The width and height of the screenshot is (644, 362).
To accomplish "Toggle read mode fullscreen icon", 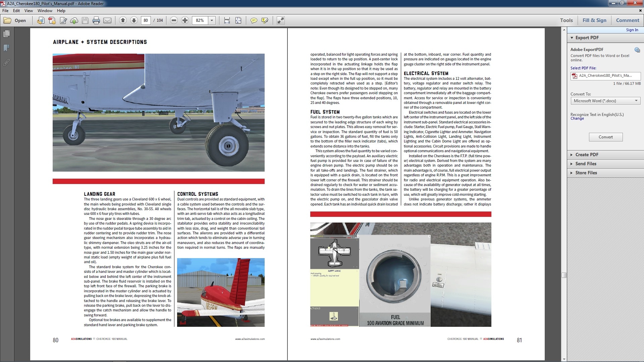I will pyautogui.click(x=281, y=20).
